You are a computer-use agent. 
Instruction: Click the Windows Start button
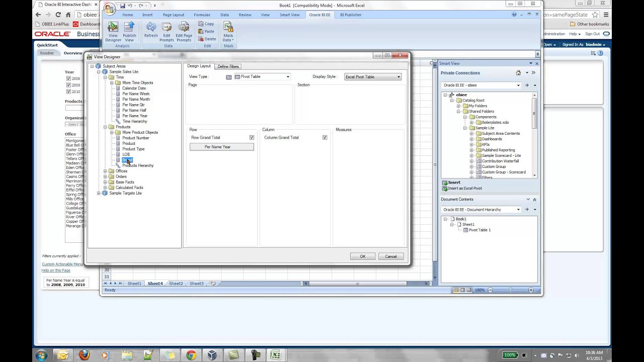point(41,355)
